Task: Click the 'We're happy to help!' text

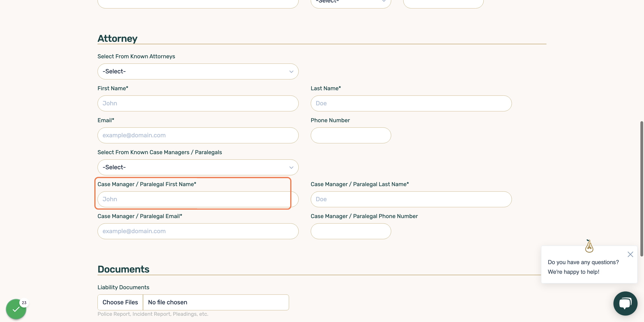Action: 573,272
